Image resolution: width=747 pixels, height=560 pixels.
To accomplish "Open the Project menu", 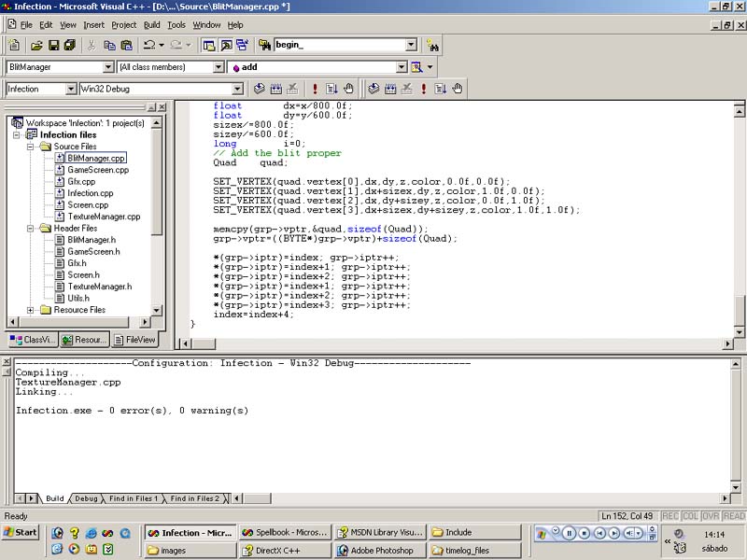I will (124, 25).
